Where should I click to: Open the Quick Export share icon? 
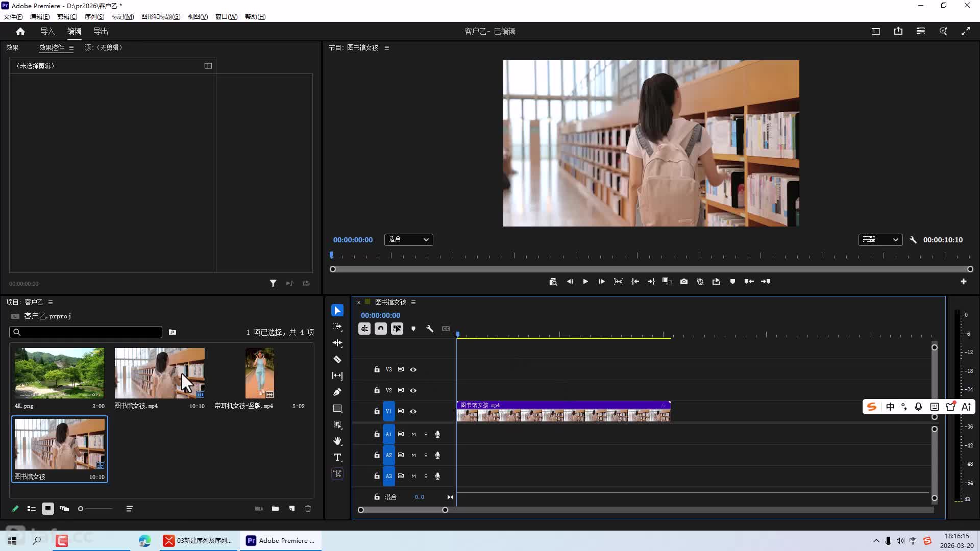tap(898, 31)
